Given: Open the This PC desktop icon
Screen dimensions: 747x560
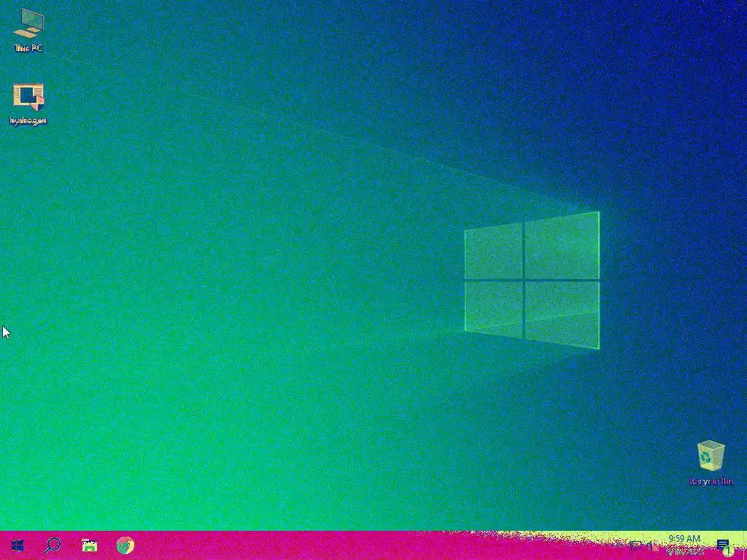Looking at the screenshot, I should click(x=28, y=29).
